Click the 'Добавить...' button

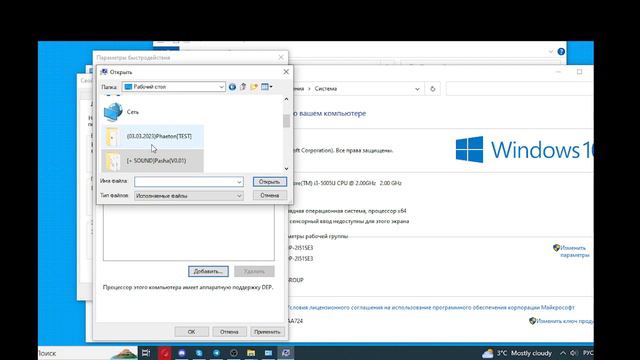click(x=208, y=271)
